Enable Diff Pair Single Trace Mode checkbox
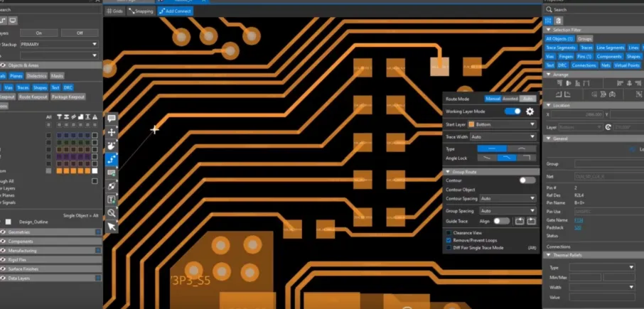 449,248
